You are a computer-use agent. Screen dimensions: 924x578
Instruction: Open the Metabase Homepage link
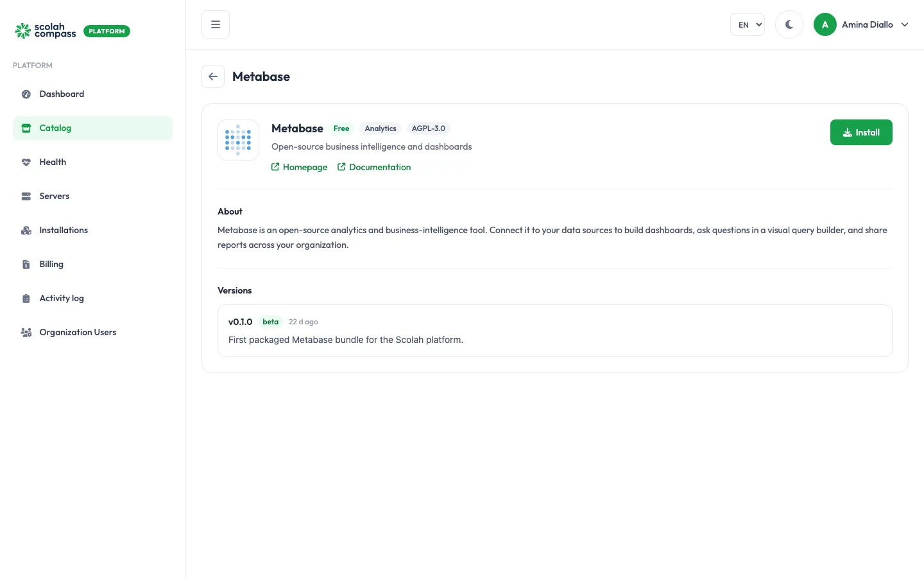(x=299, y=167)
